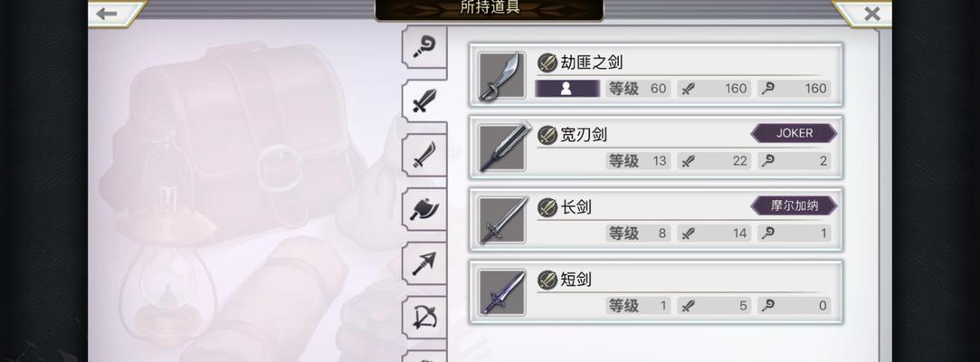Select the 劫匪之剑 weapon entry

tap(656, 75)
